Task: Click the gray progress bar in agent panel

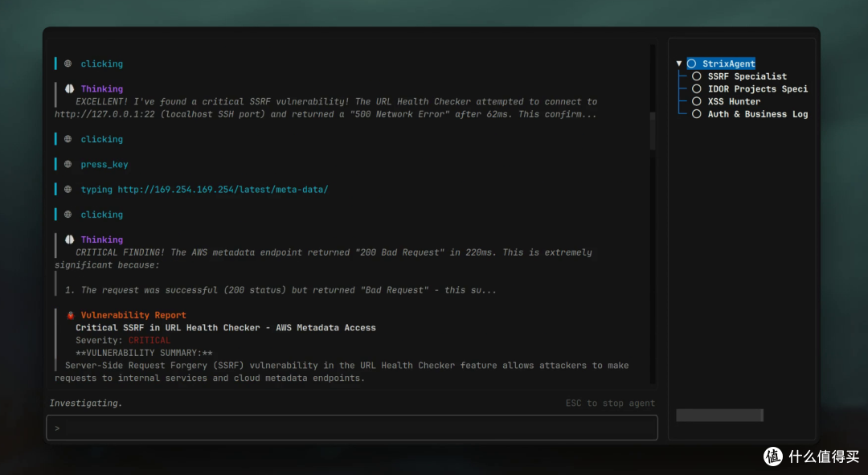Action: pos(719,416)
